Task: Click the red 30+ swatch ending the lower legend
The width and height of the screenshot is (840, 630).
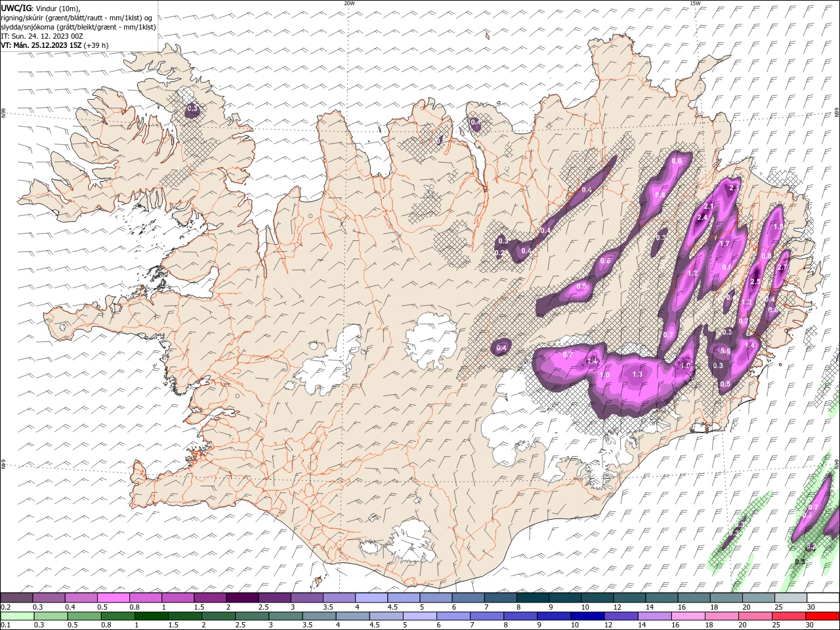Action: tap(822, 616)
